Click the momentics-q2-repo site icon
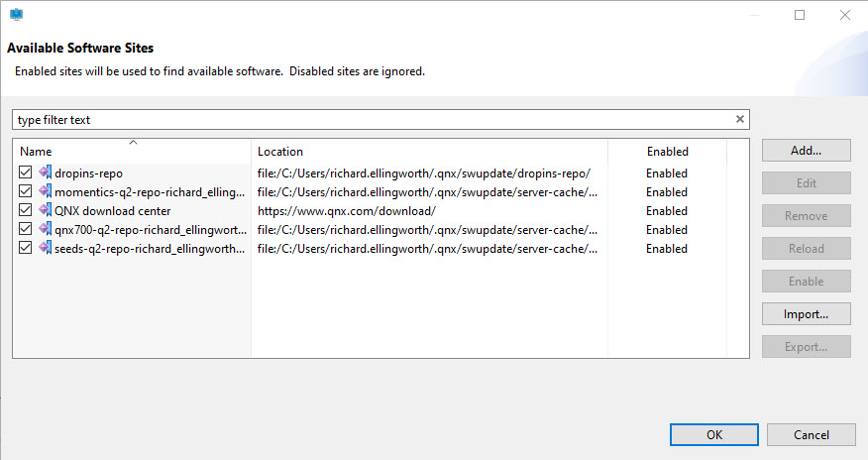This screenshot has height=460, width=868. pyautogui.click(x=45, y=191)
